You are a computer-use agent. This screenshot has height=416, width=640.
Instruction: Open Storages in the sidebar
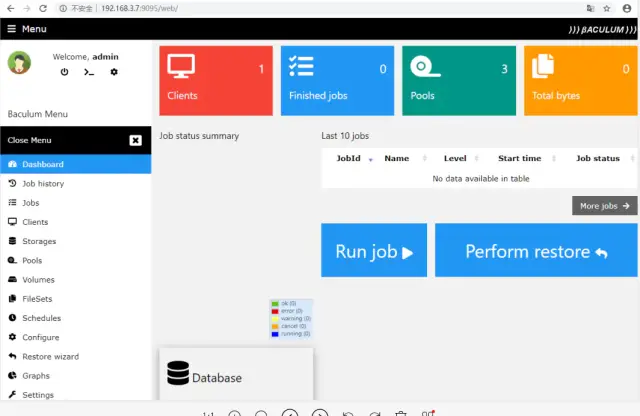tap(76, 241)
